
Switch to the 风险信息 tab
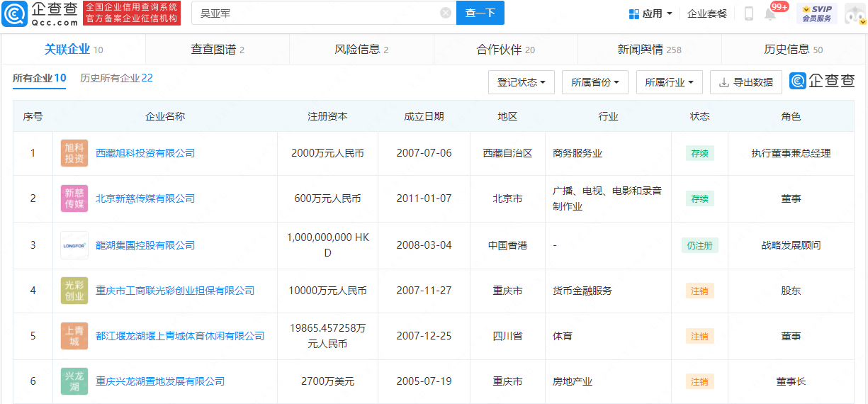(x=361, y=50)
